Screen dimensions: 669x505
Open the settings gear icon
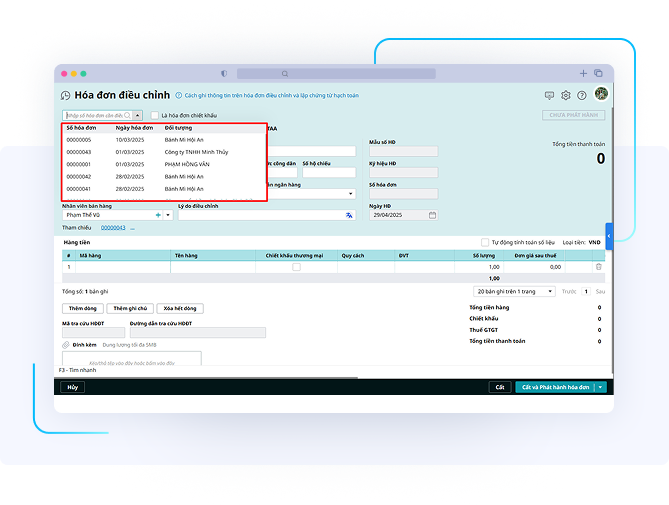pos(565,95)
